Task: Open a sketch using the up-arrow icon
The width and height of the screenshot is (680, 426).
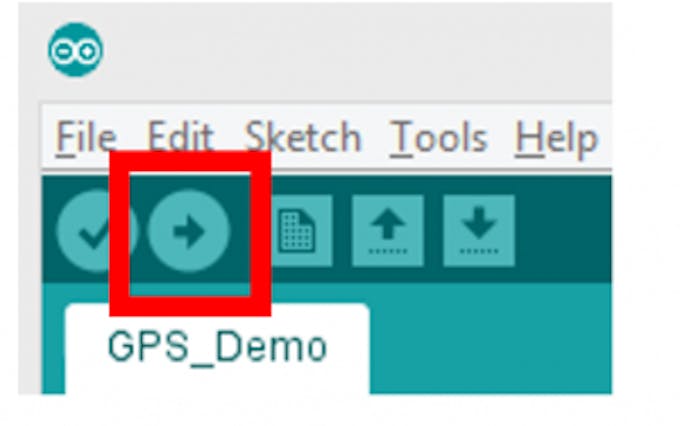Action: 388,231
